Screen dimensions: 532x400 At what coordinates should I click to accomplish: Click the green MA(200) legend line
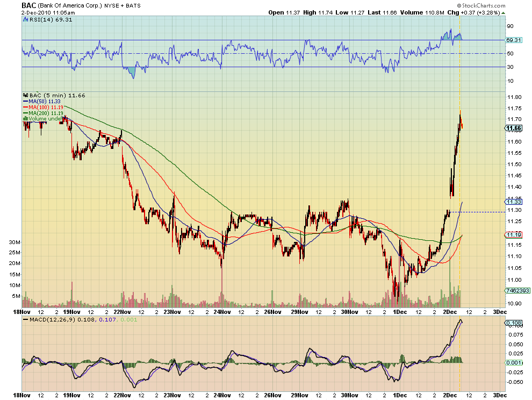[25, 113]
